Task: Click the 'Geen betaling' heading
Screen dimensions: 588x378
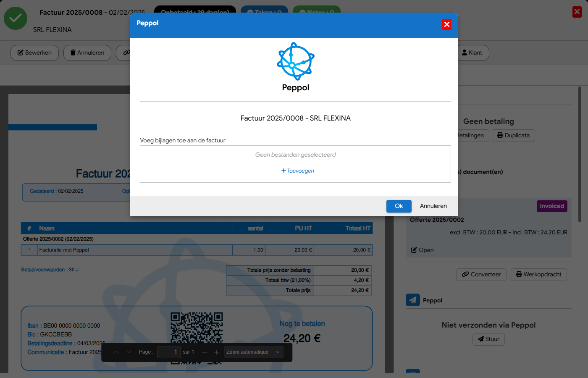Action: click(488, 121)
